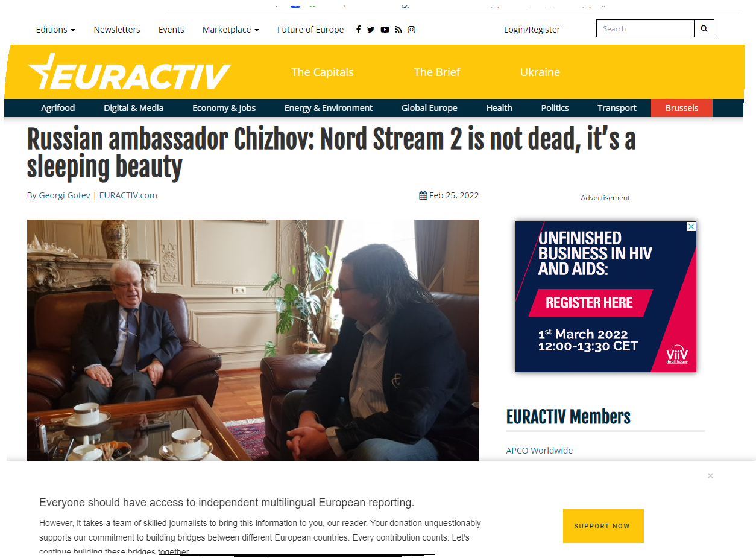Image resolution: width=756 pixels, height=558 pixels.
Task: Open the Twitter social icon
Action: click(371, 30)
